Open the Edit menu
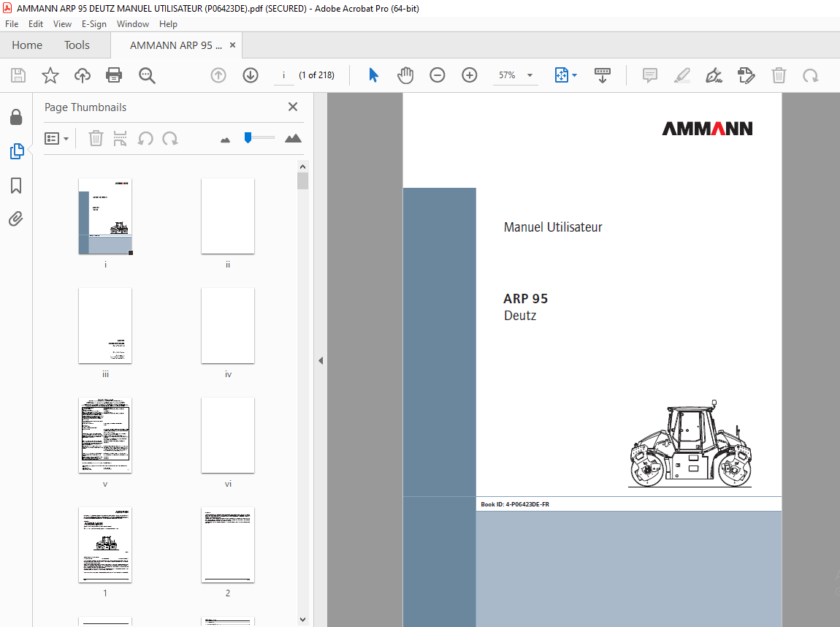The height and width of the screenshot is (627, 840). (x=35, y=24)
